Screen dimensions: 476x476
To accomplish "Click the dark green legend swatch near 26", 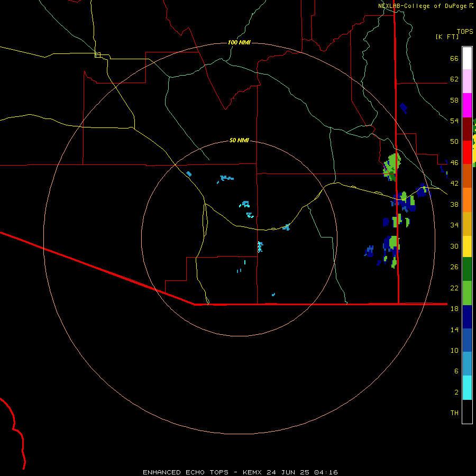I will pos(467,269).
